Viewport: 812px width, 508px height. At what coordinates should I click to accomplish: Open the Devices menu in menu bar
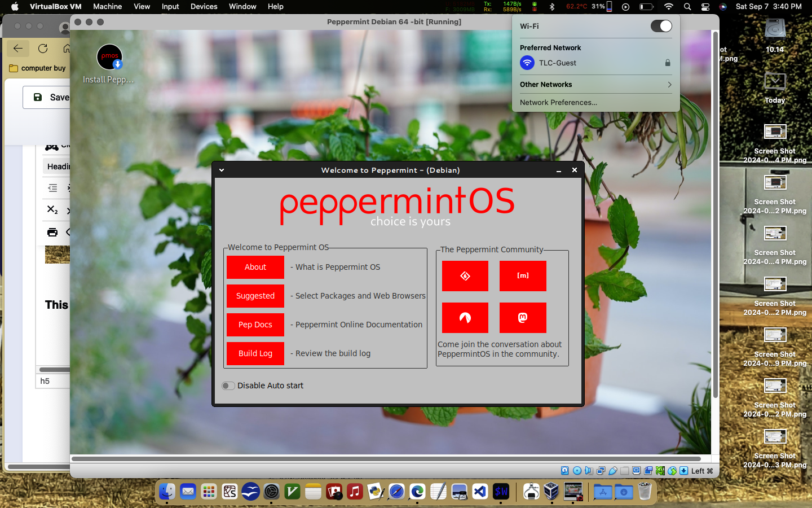(x=204, y=6)
